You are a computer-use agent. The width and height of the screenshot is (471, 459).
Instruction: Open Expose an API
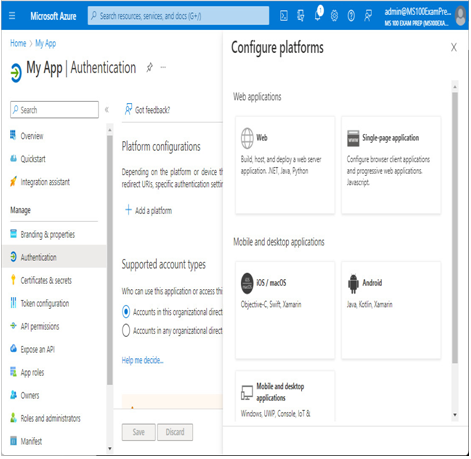[37, 349]
